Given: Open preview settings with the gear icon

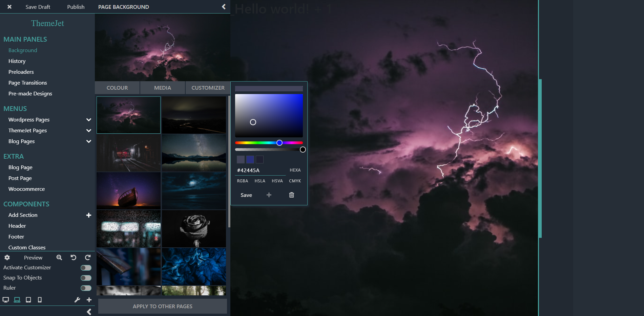Looking at the screenshot, I should click(7, 257).
